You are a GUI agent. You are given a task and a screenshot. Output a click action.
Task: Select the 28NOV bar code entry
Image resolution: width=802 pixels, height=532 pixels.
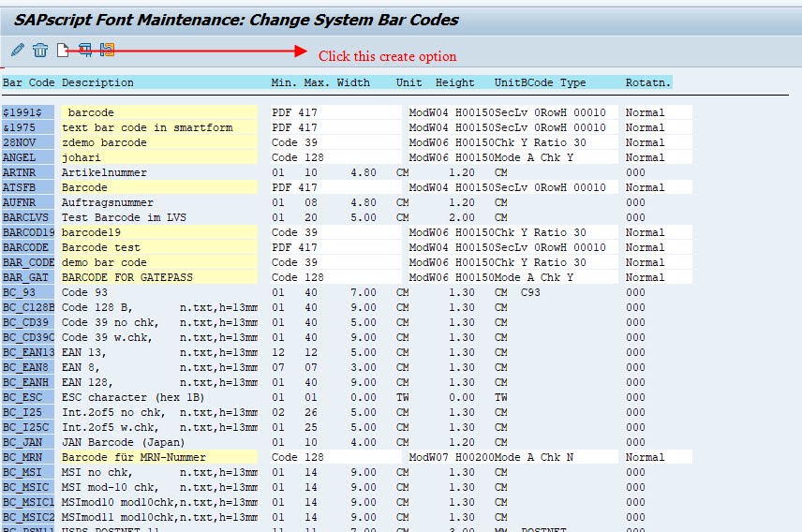(x=28, y=142)
